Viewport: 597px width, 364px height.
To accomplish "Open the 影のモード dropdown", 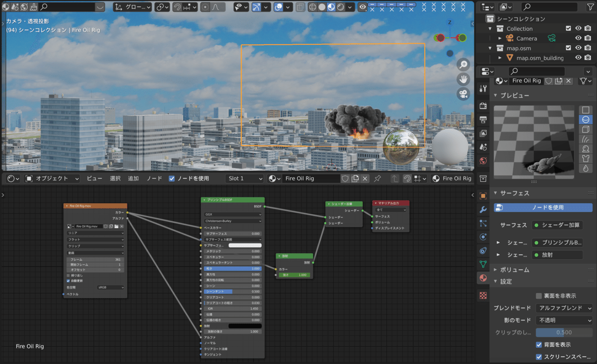I will [564, 320].
